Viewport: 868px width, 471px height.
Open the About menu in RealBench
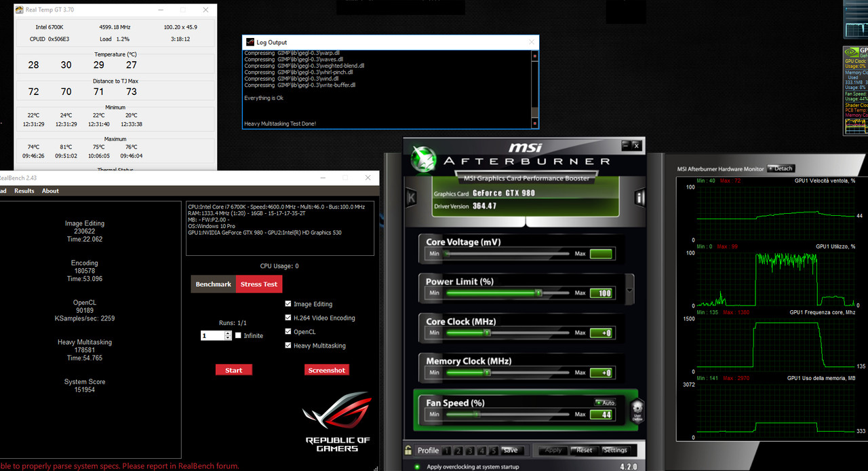(51, 191)
